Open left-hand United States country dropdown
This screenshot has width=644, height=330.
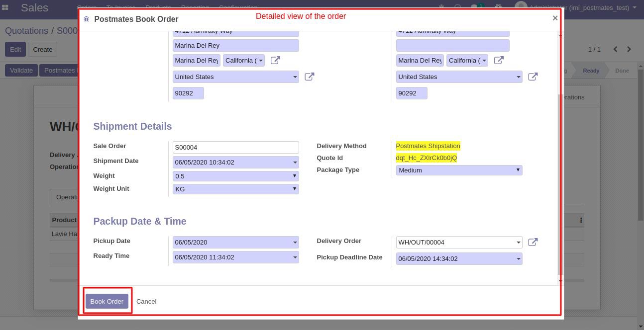pyautogui.click(x=295, y=77)
